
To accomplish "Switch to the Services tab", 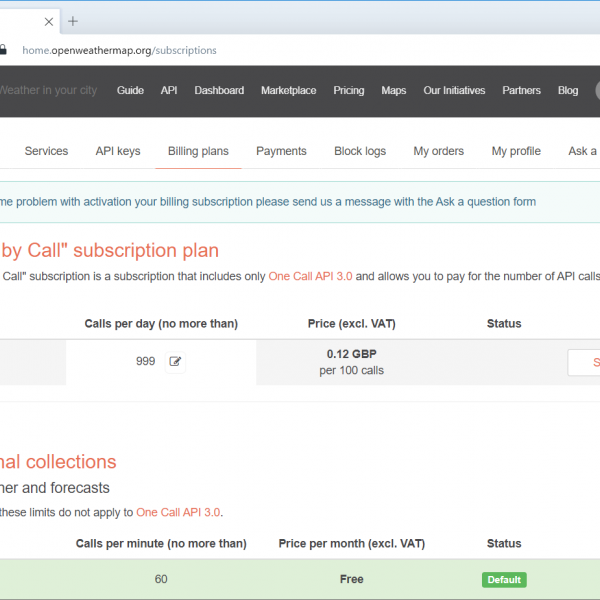I will (46, 151).
